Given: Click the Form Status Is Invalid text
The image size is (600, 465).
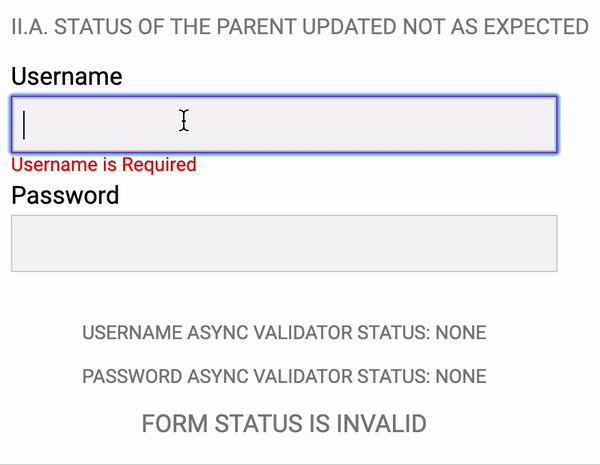Looking at the screenshot, I should [x=284, y=423].
